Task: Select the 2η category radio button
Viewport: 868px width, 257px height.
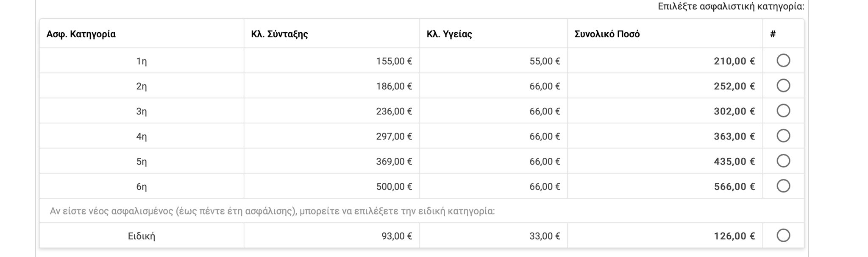Action: (783, 86)
